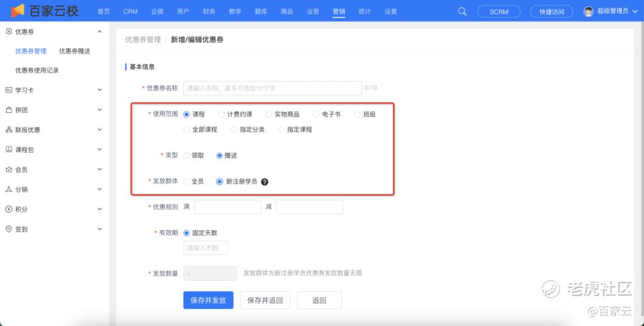Open the 商品 top menu
Screen dimensions: 644x326
287,11
